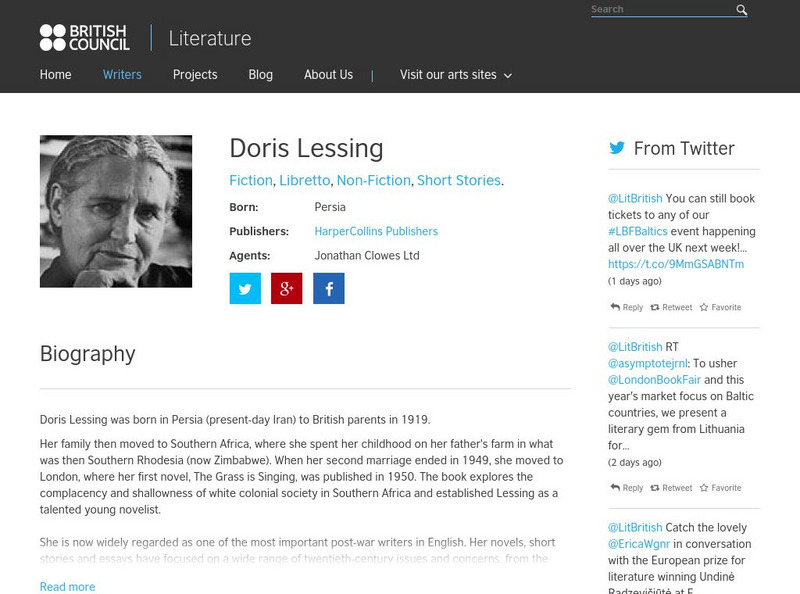
Task: Open the Blog section
Action: (x=260, y=74)
